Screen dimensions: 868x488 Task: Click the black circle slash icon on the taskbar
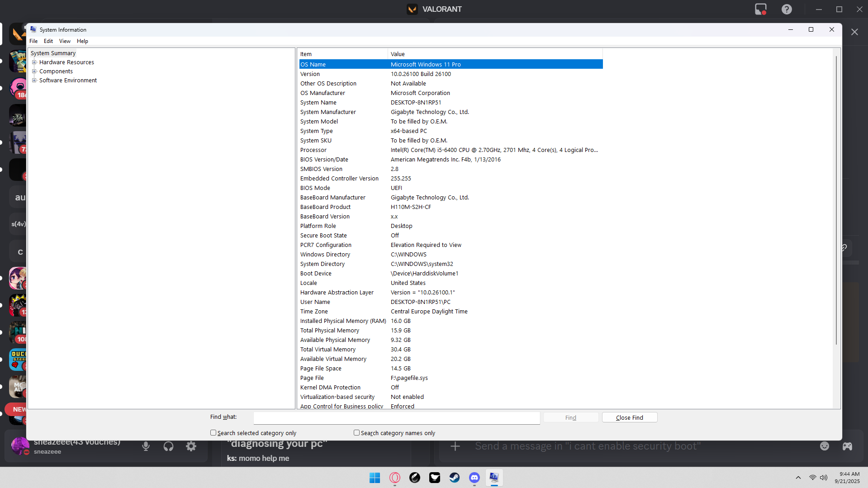point(415,478)
